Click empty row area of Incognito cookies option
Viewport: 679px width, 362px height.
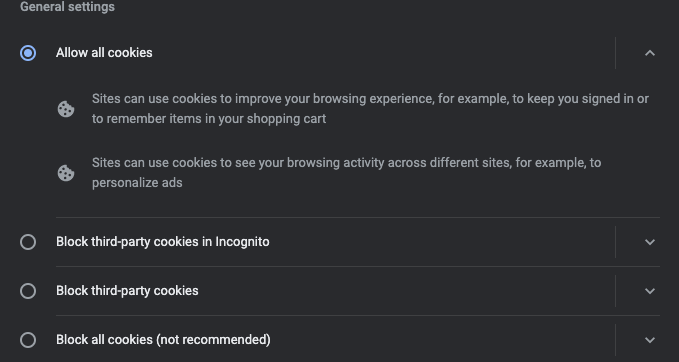(442, 242)
